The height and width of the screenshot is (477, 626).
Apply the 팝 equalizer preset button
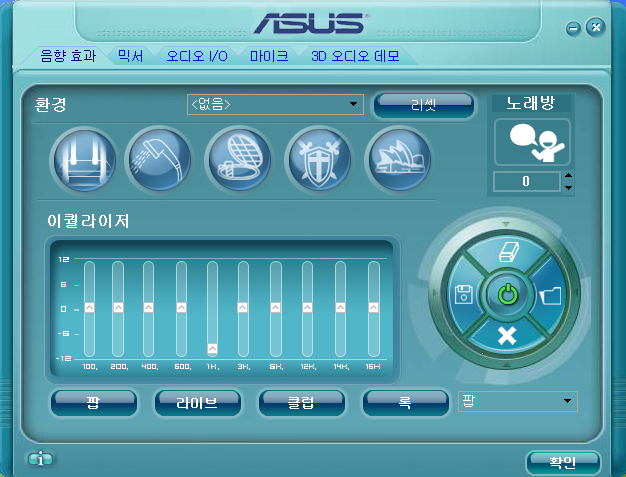point(93,403)
